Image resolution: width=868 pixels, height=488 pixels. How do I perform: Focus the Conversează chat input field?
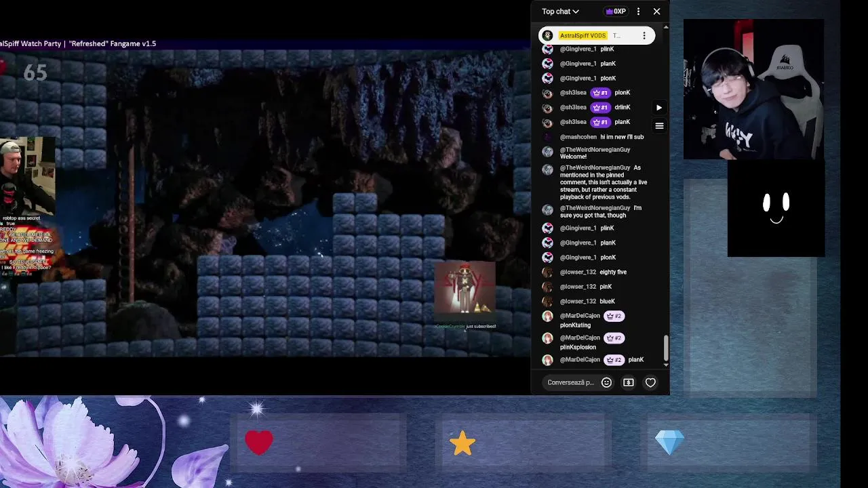[570, 382]
